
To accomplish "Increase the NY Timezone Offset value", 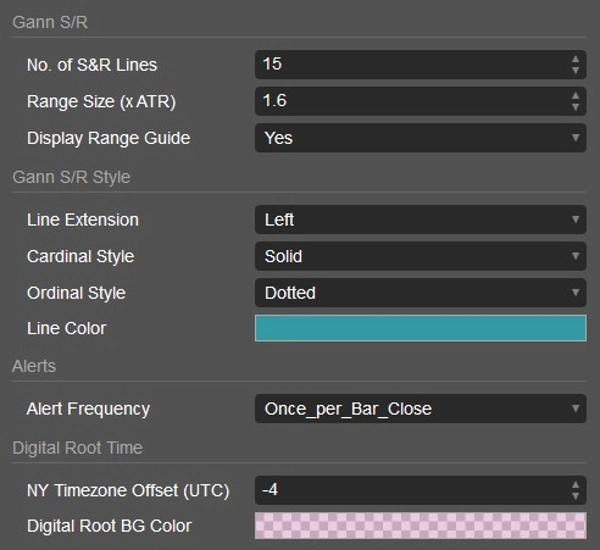I will point(576,485).
